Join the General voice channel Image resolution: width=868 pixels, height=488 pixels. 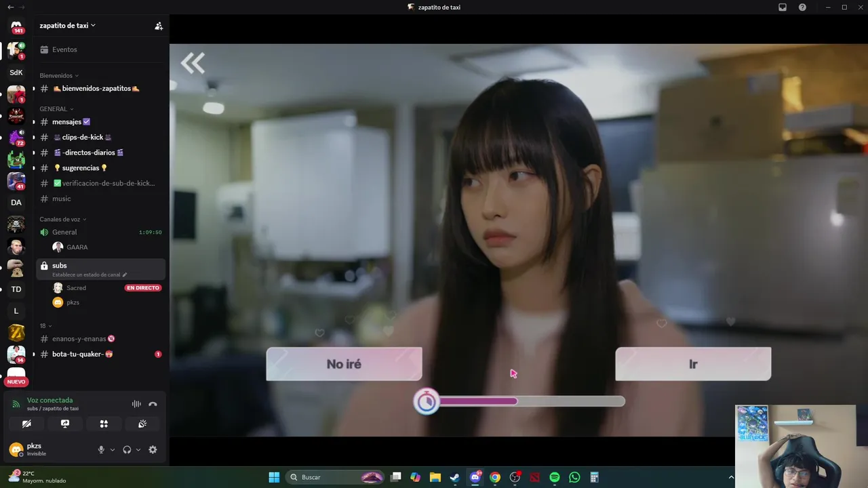point(100,232)
